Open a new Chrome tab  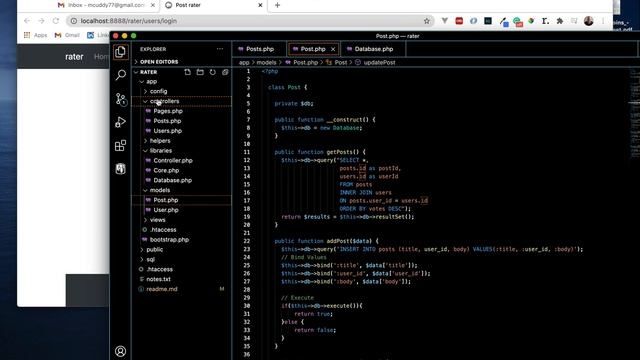click(x=278, y=5)
